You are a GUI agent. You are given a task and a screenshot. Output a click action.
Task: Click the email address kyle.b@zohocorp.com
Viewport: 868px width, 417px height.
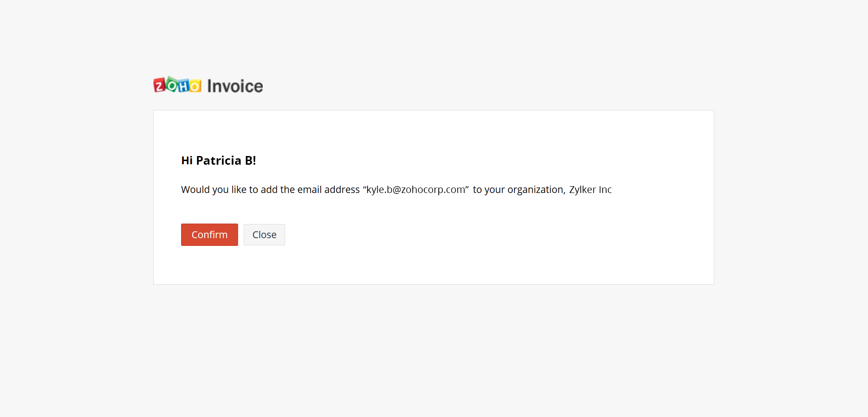coord(415,189)
